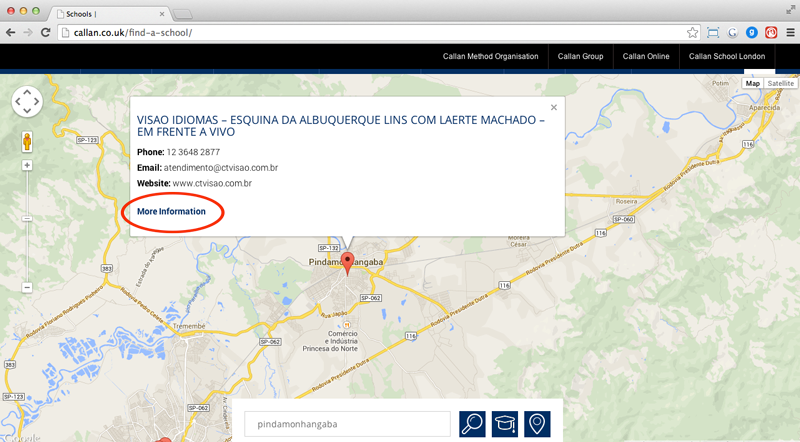The height and width of the screenshot is (442, 800).
Task: Click the orange shopping icon near Comércio
Action: point(346,325)
